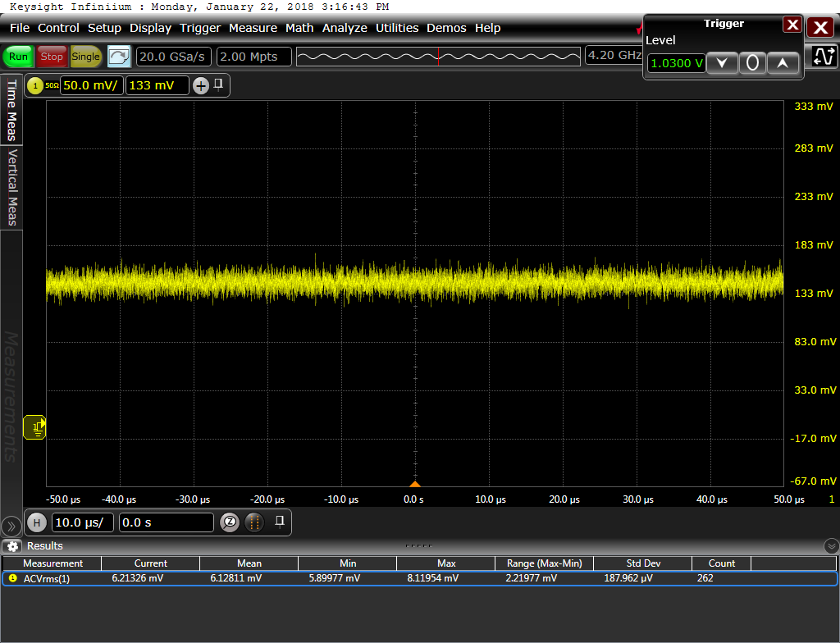The image size is (840, 643).
Task: Click the zoom (Z) icon in horizontal toolbar
Action: (230, 522)
